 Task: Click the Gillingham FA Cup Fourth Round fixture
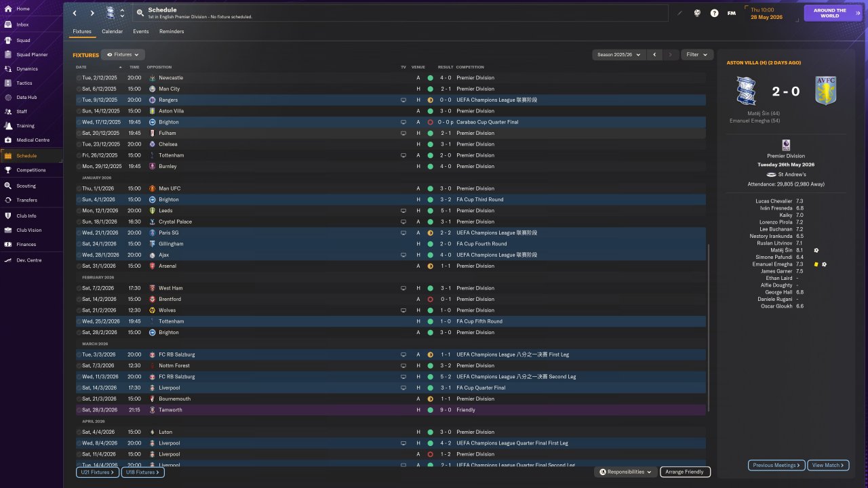(391, 244)
